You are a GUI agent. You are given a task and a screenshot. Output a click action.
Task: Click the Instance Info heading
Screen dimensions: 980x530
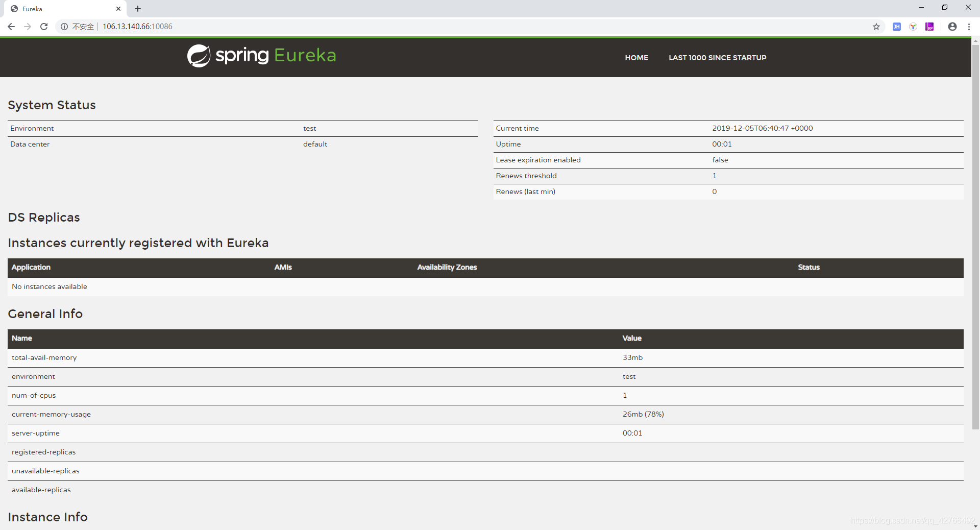(47, 517)
